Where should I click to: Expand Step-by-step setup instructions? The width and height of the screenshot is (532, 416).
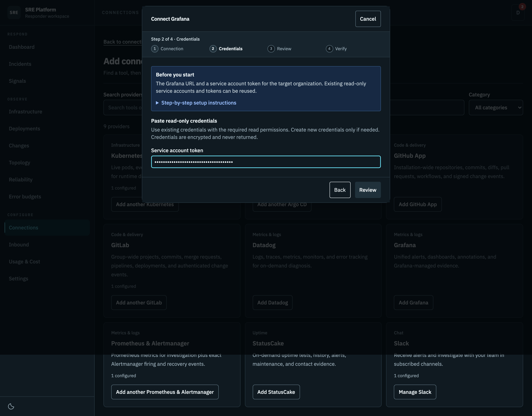(x=196, y=103)
